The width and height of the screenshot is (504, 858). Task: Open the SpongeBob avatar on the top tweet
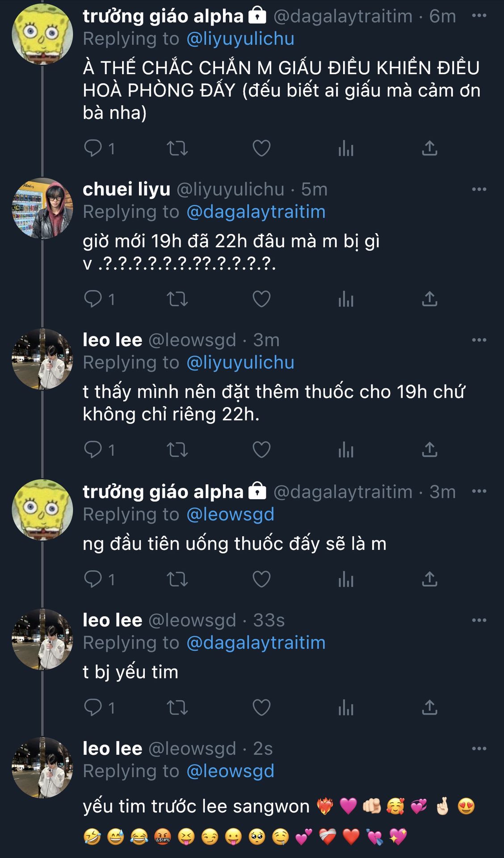coord(42,34)
